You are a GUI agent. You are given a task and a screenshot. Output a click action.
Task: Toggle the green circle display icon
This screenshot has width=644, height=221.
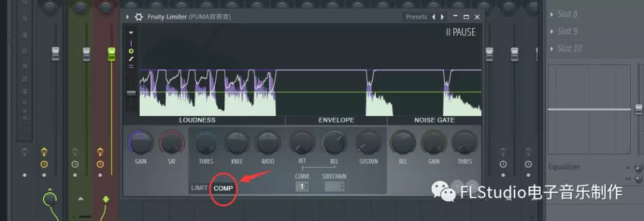(x=131, y=51)
